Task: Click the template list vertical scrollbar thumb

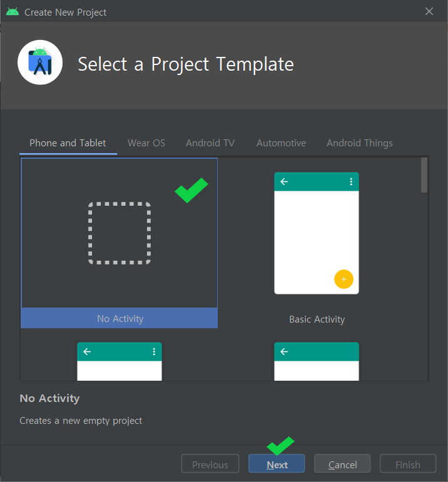Action: tap(424, 175)
